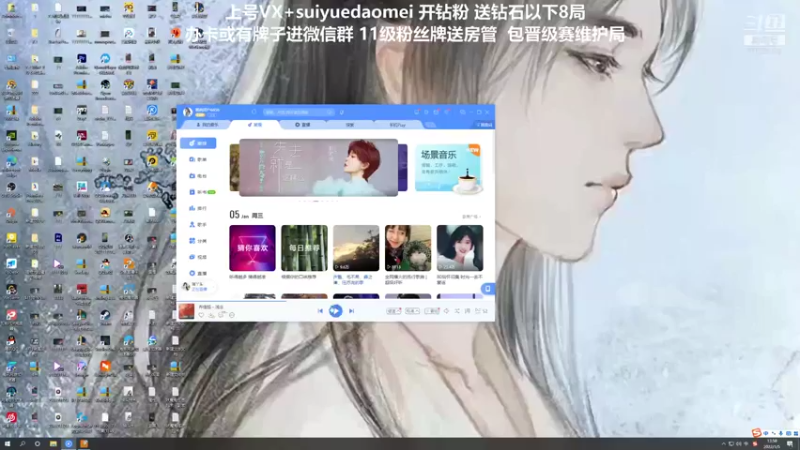Screen dimensions: 800x450
Task: Open taskbar search icon
Action: click(22, 444)
